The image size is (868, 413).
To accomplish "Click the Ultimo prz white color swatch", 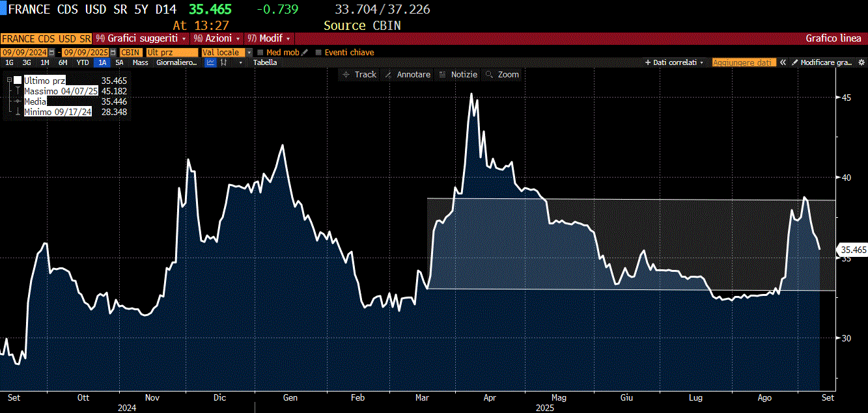I will [x=18, y=80].
